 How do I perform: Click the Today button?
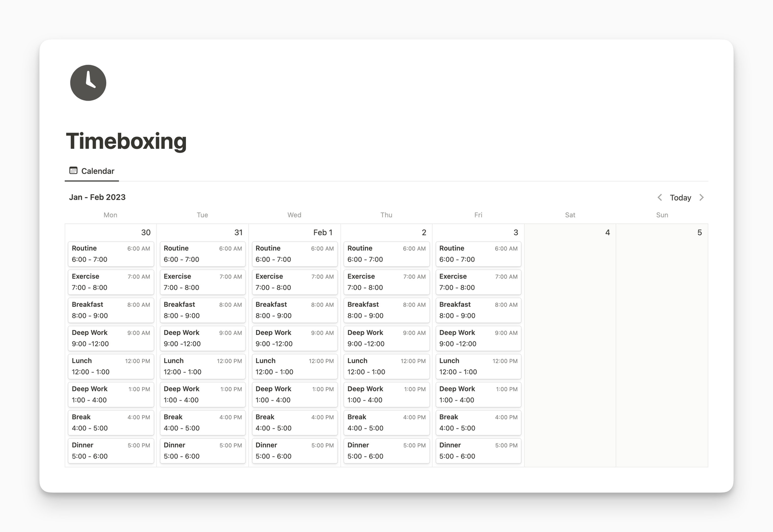(x=680, y=198)
